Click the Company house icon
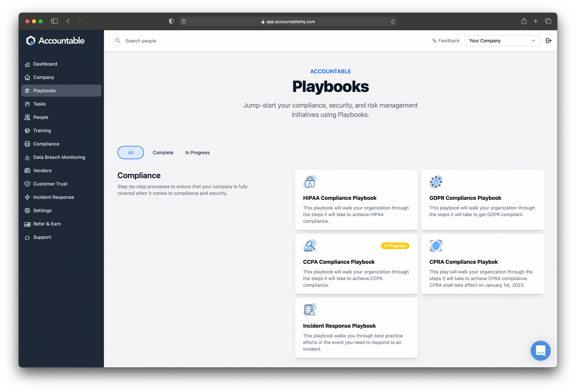This screenshot has width=576, height=392. click(x=27, y=77)
